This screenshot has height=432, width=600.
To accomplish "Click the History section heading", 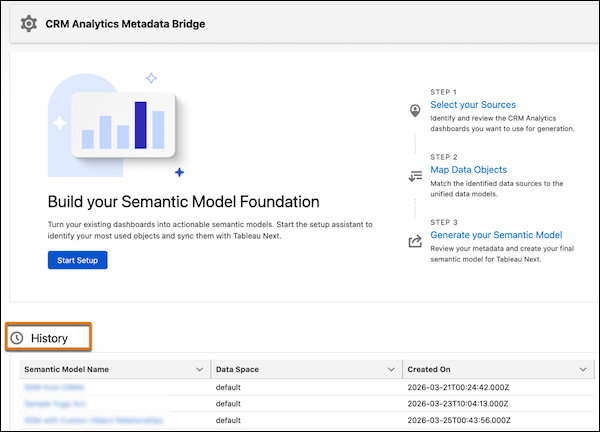I will tap(49, 338).
